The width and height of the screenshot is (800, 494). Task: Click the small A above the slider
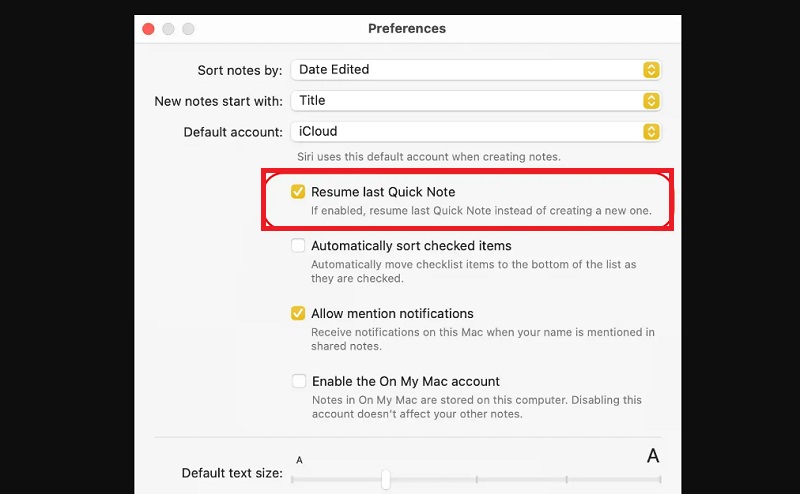299,460
